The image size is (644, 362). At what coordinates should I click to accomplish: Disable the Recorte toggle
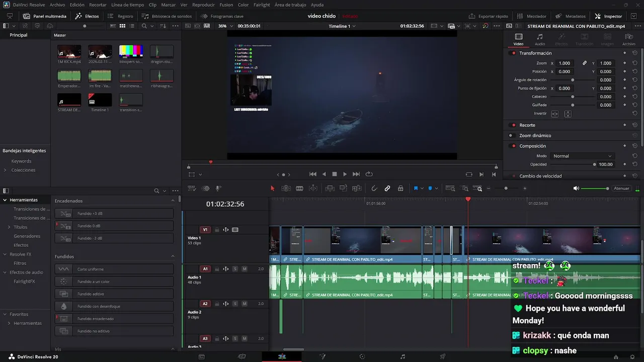point(514,125)
